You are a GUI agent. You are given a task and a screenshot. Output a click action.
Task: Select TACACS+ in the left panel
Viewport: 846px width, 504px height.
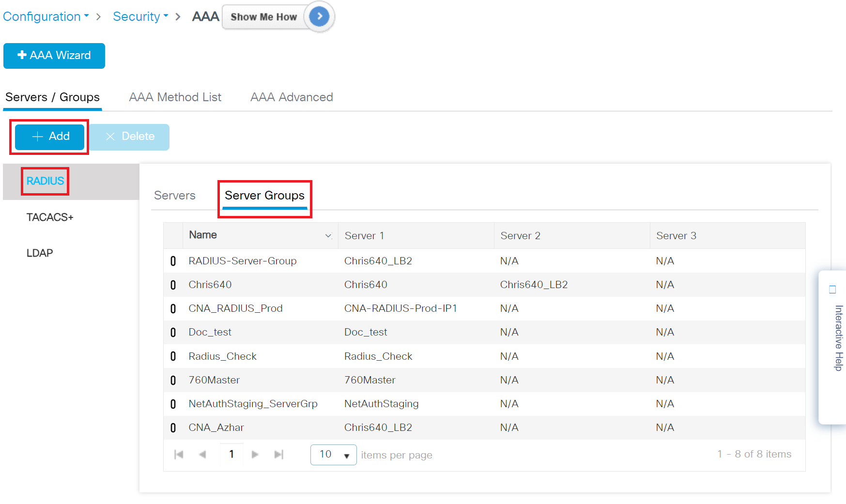(50, 217)
